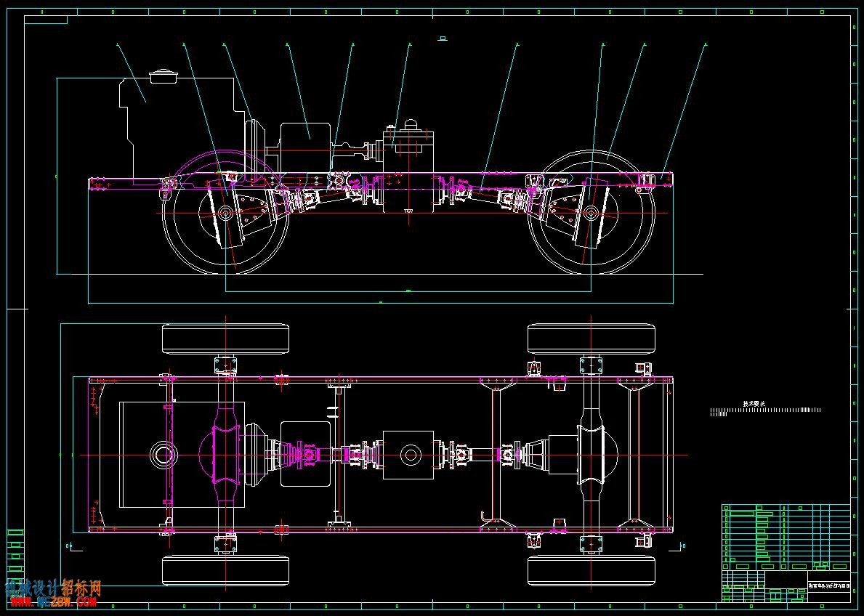
Task: Click the bottom-right tire in plan view
Action: point(592,570)
